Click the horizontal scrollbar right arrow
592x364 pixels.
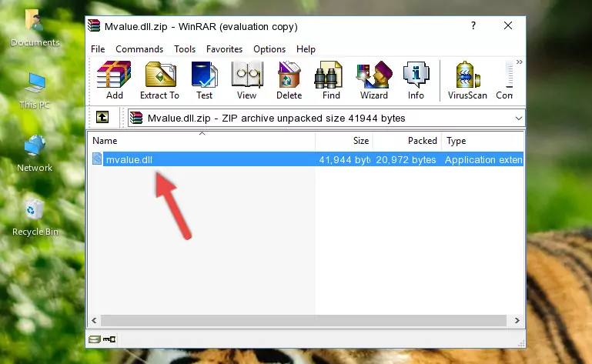pos(517,321)
